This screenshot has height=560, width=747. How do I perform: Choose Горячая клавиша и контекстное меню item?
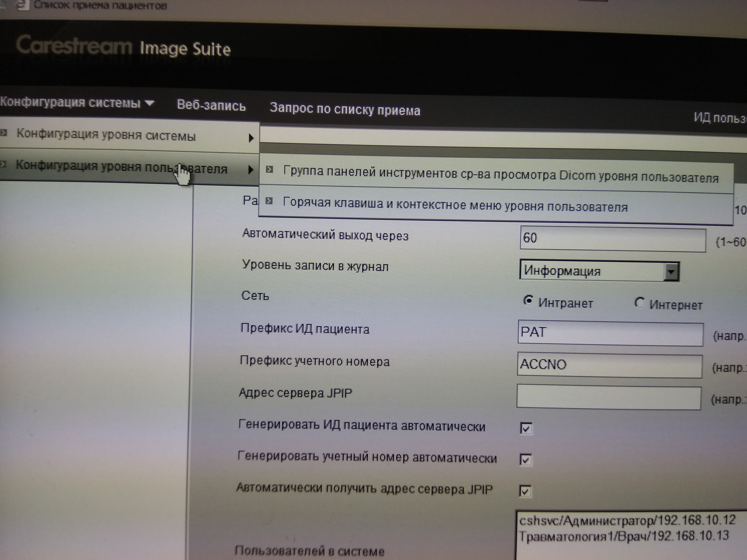454,205
